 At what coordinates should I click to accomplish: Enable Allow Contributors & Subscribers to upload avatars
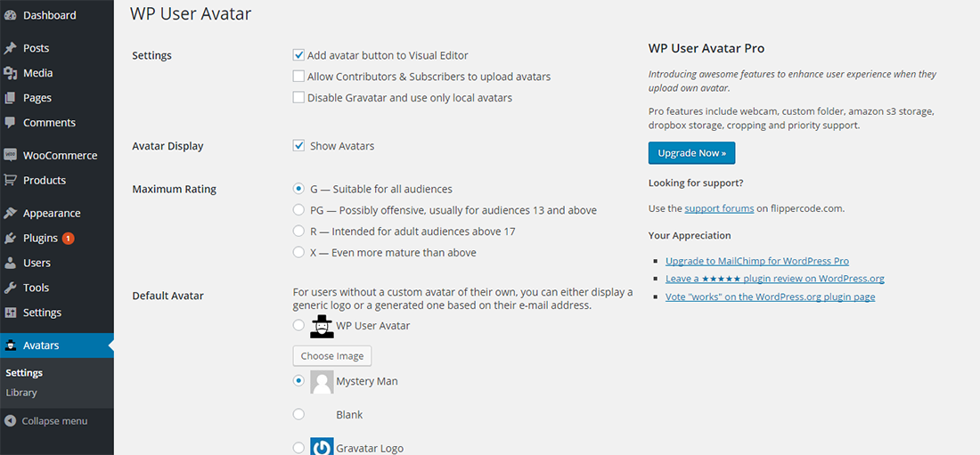point(298,77)
